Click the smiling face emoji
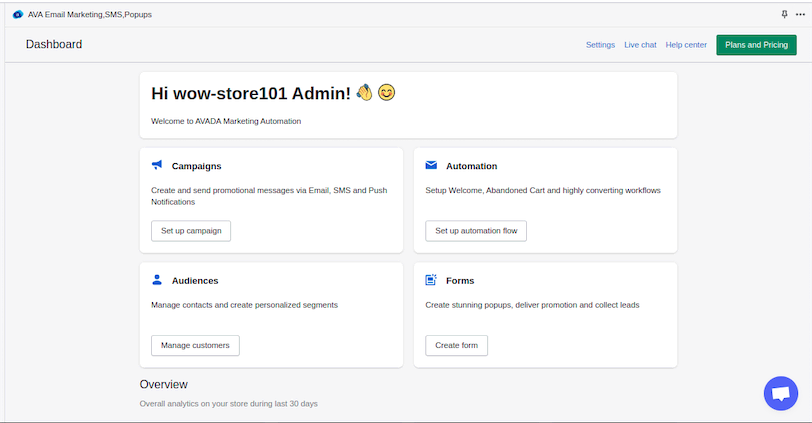The height and width of the screenshot is (423, 812). point(386,92)
